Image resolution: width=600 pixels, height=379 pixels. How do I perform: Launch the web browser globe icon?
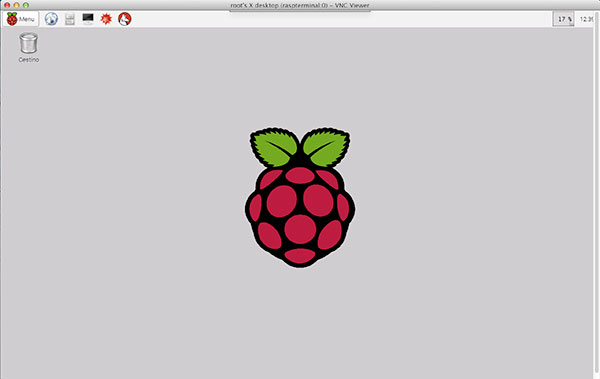pos(51,19)
